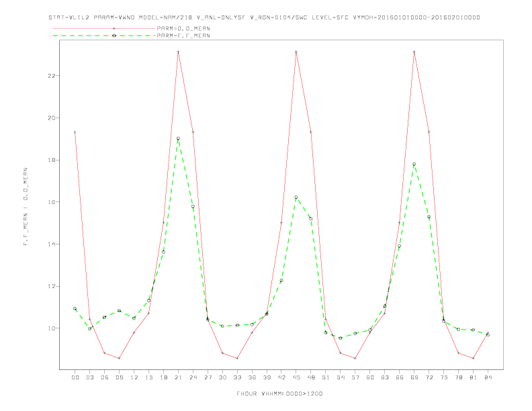This screenshot has height=411, width=532.
Task: Select x-axis forecast hour label 03
Action: click(89, 377)
